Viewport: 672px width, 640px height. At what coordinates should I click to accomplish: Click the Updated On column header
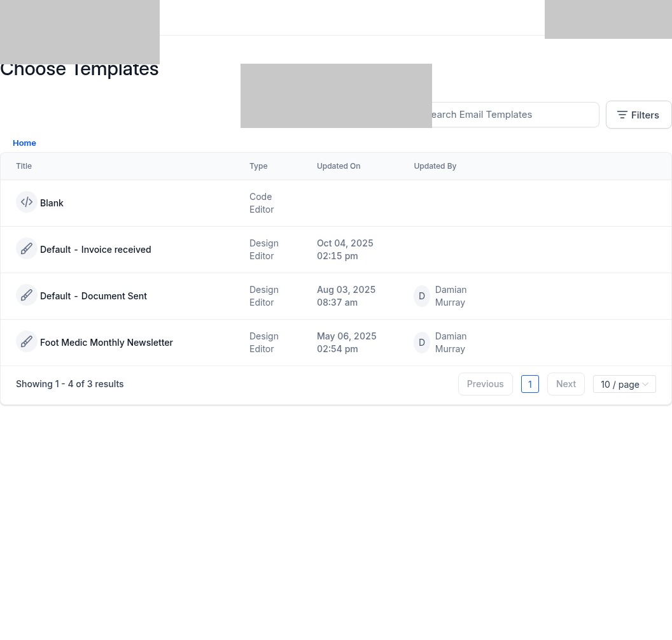tap(339, 166)
